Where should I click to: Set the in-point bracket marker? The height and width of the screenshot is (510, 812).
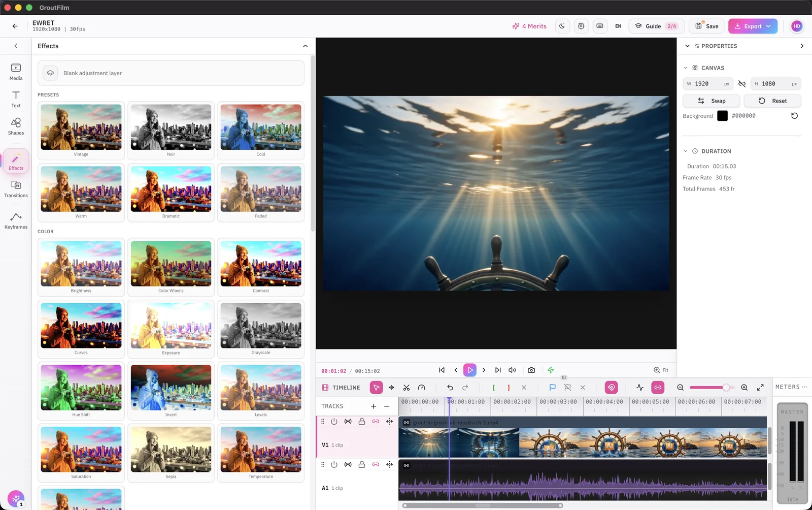point(493,388)
